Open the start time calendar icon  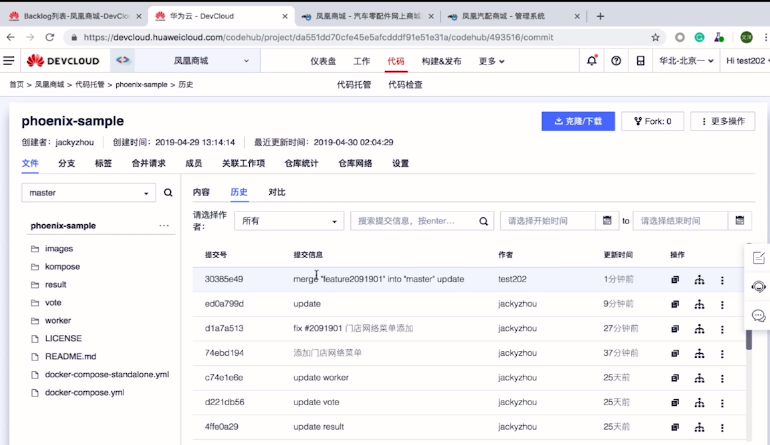point(607,221)
